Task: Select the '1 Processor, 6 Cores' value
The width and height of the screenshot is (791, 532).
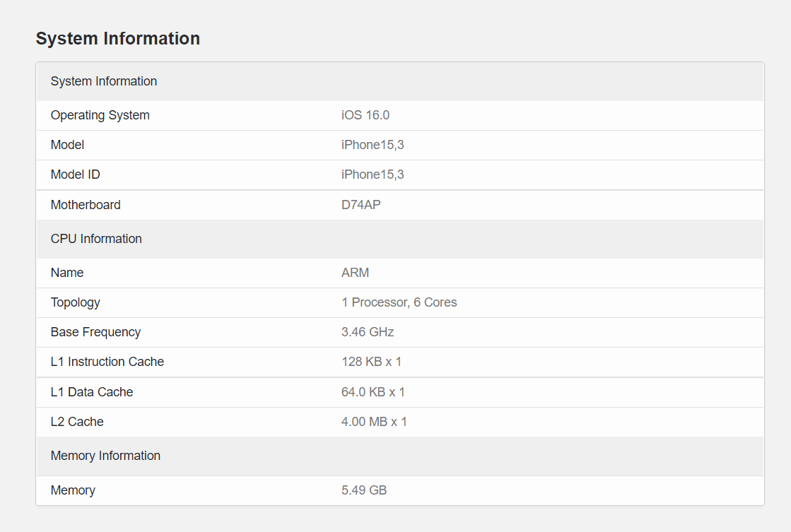Action: (x=399, y=302)
